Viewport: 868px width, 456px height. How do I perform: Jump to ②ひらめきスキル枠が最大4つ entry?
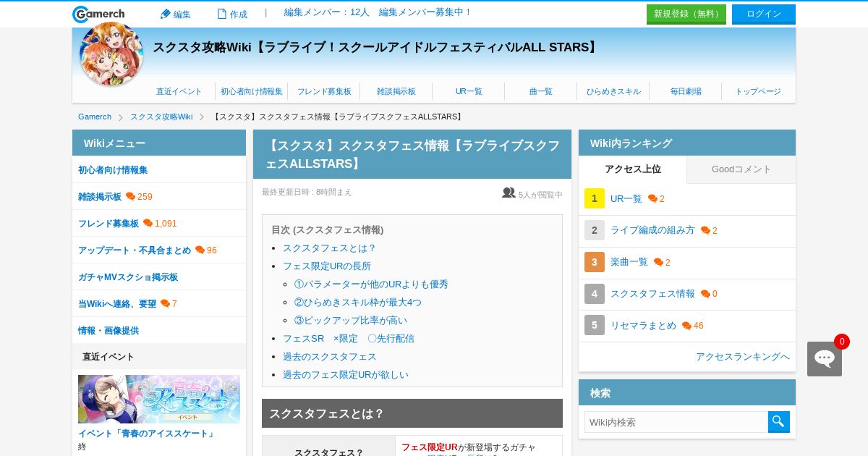tap(358, 303)
